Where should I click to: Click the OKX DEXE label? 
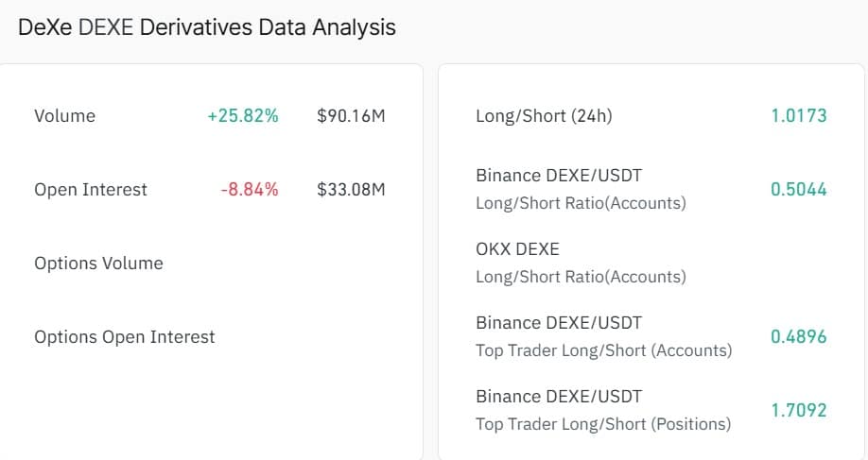pyautogui.click(x=517, y=249)
